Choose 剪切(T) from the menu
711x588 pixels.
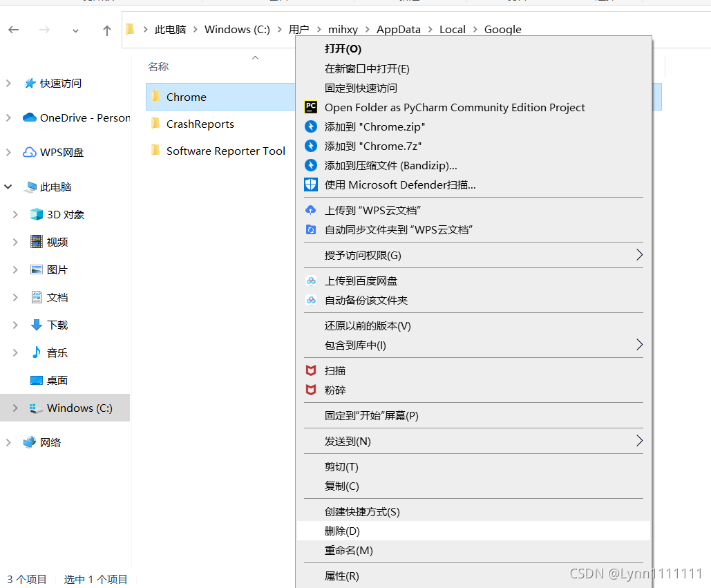(474, 466)
